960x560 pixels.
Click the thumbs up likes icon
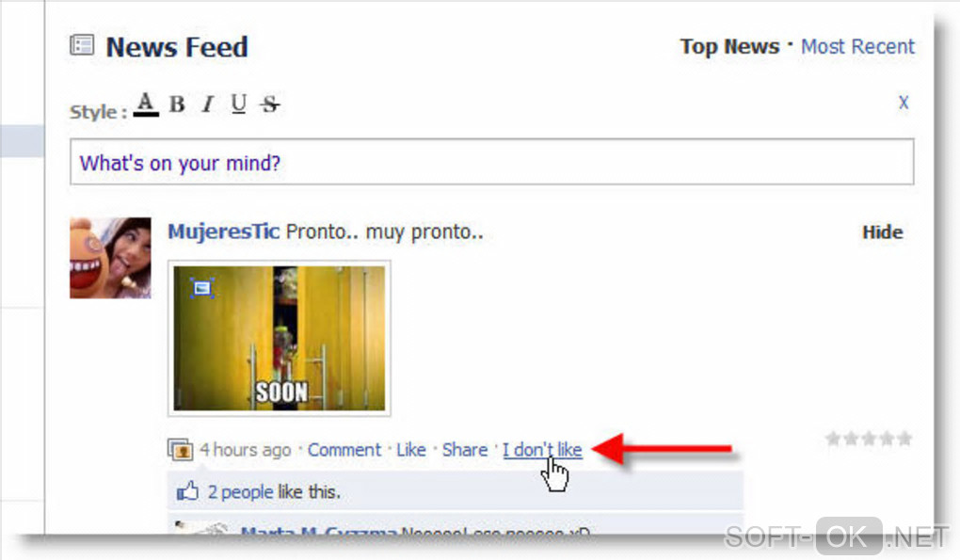pyautogui.click(x=188, y=491)
